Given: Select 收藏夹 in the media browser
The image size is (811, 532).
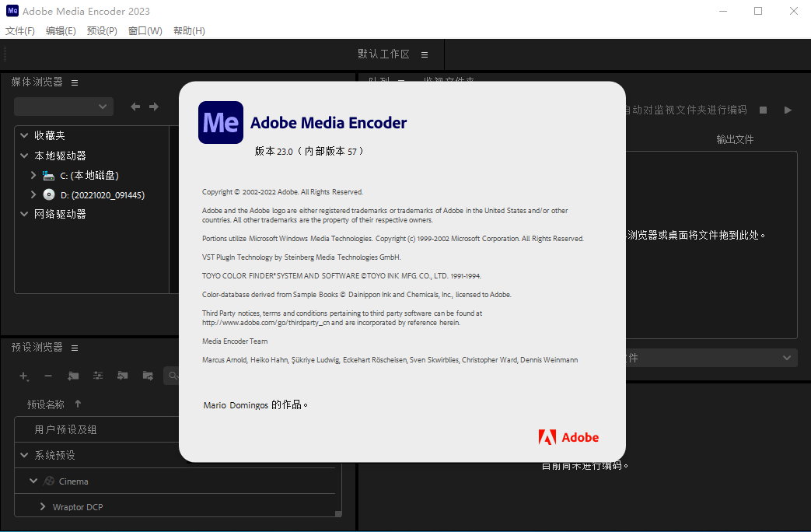Looking at the screenshot, I should [50, 135].
